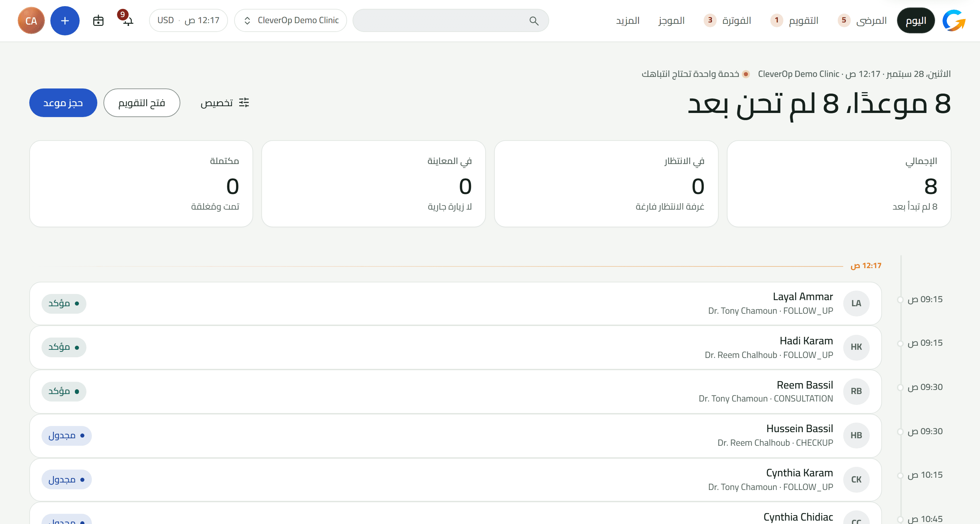980x524 pixels.
Task: Go to the الموجز tab
Action: 671,20
